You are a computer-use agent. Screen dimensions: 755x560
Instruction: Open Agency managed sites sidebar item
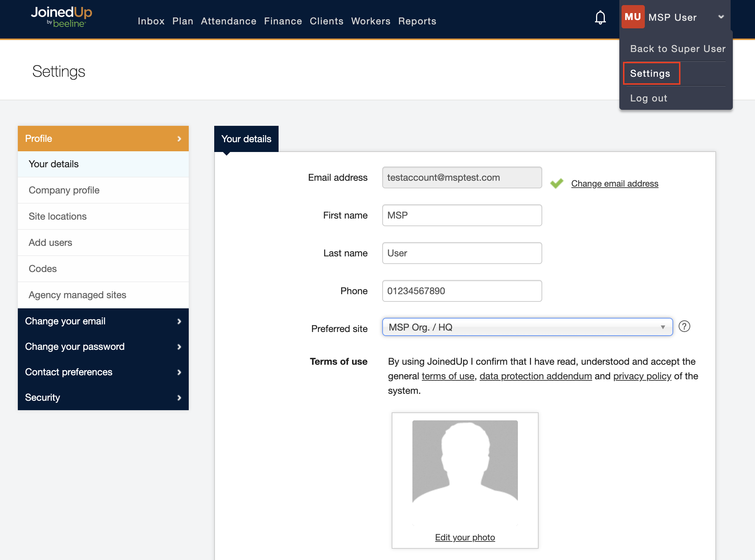tap(77, 295)
